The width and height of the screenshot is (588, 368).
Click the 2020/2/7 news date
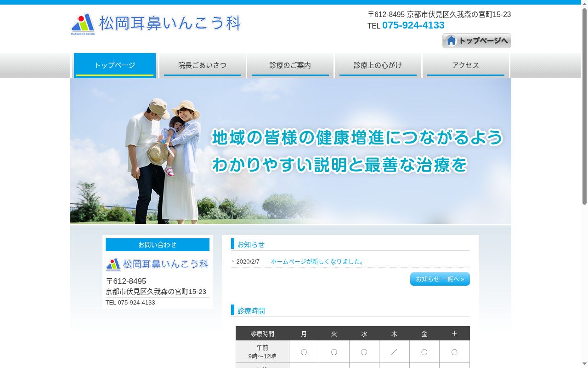click(248, 261)
